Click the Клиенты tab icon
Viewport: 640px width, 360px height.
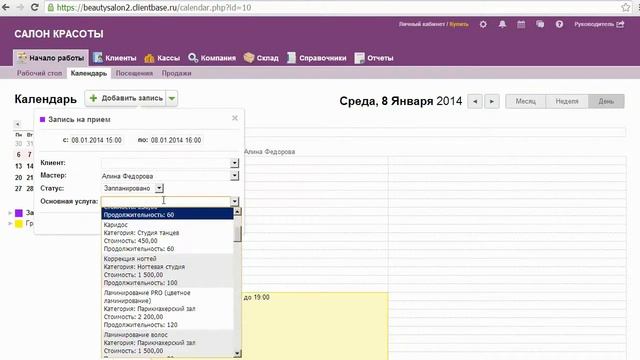(x=98, y=58)
